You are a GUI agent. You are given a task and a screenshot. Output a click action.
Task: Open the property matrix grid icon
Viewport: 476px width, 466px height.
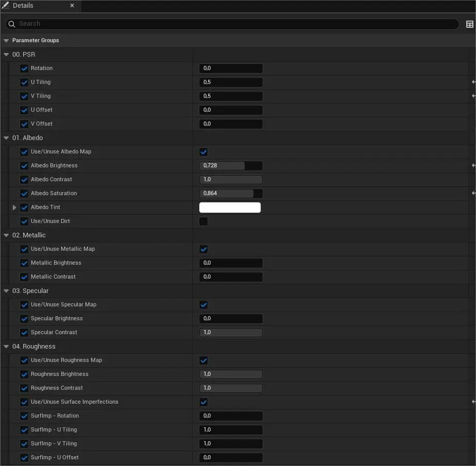[469, 24]
